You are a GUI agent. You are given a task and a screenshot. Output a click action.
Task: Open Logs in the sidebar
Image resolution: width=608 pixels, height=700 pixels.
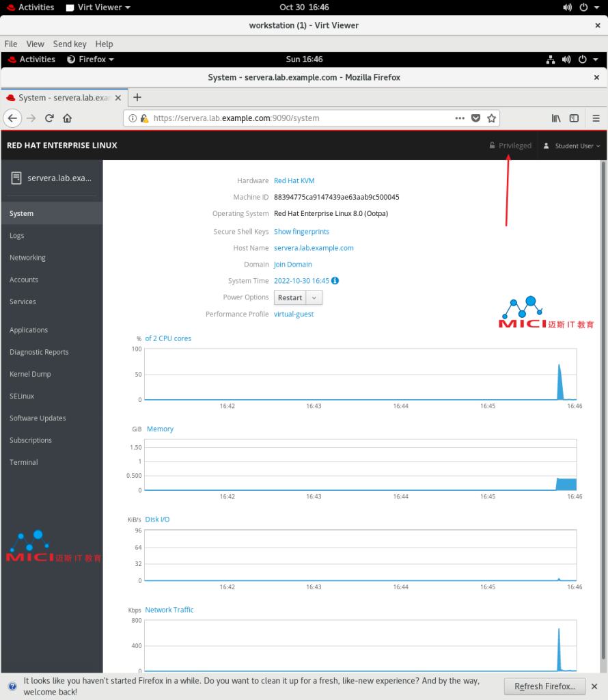(52, 235)
